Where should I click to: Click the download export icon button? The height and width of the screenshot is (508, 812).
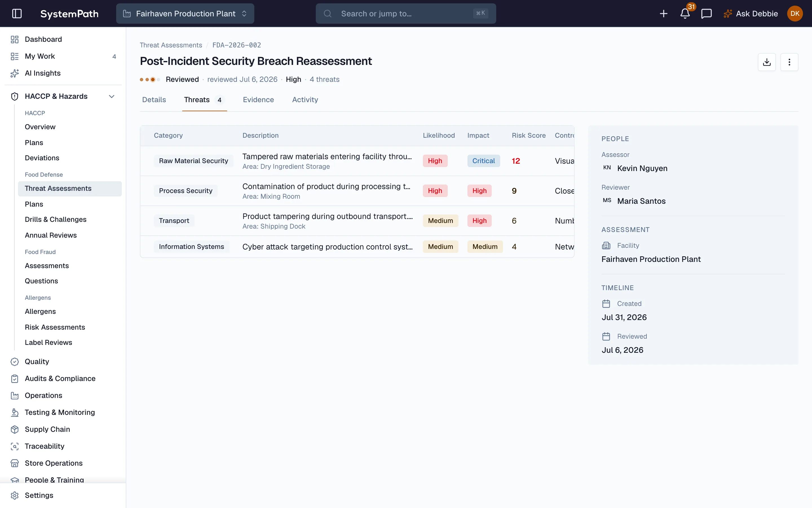point(767,62)
